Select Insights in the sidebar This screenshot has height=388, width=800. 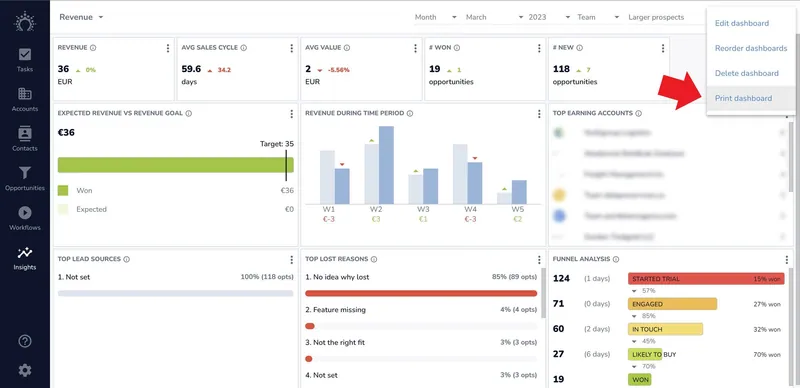click(24, 258)
